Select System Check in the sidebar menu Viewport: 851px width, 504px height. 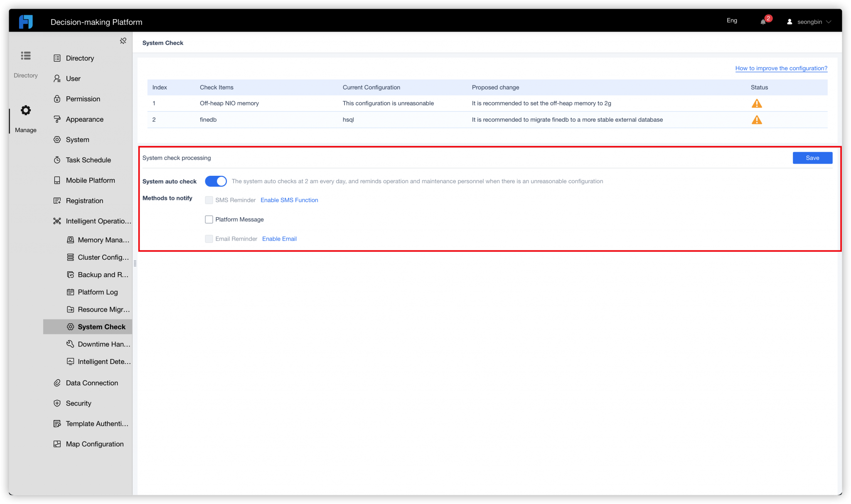point(101,327)
